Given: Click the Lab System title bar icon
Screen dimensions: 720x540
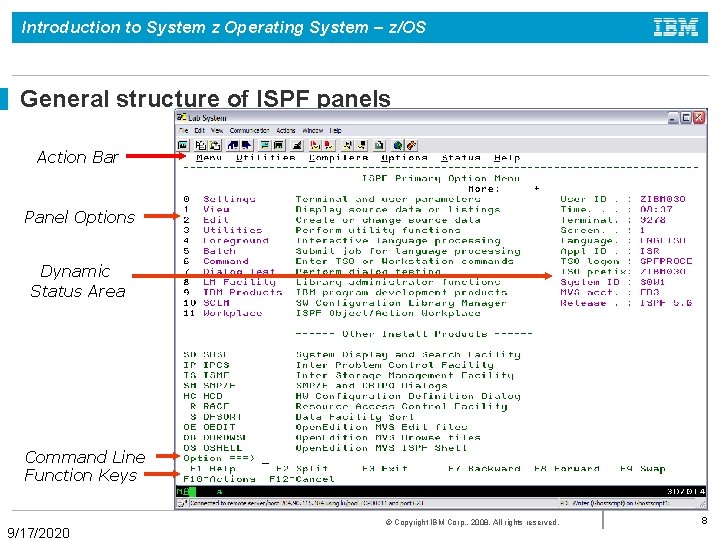Looking at the screenshot, I should coord(181,117).
